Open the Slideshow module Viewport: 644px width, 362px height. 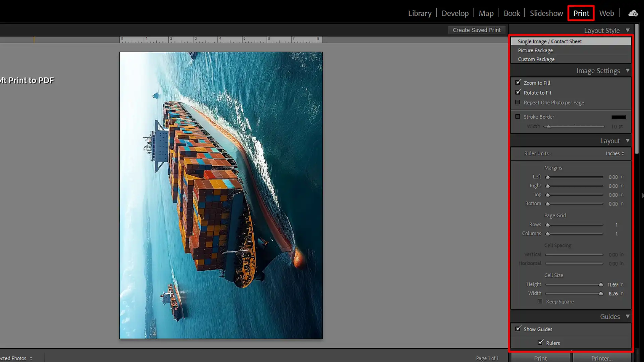(x=546, y=13)
